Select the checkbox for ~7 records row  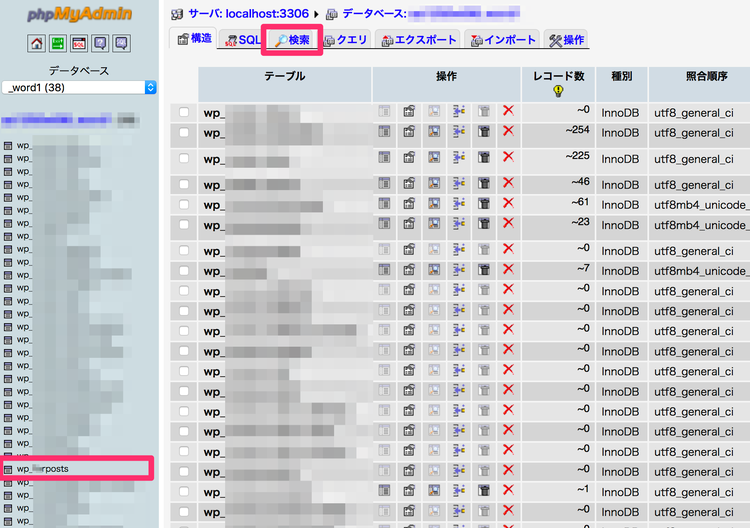pyautogui.click(x=184, y=271)
